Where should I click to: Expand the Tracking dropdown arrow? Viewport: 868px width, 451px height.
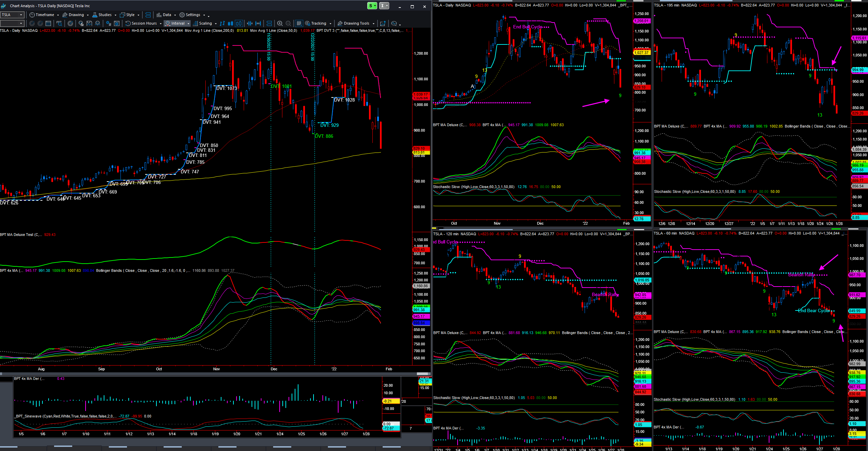pos(330,24)
